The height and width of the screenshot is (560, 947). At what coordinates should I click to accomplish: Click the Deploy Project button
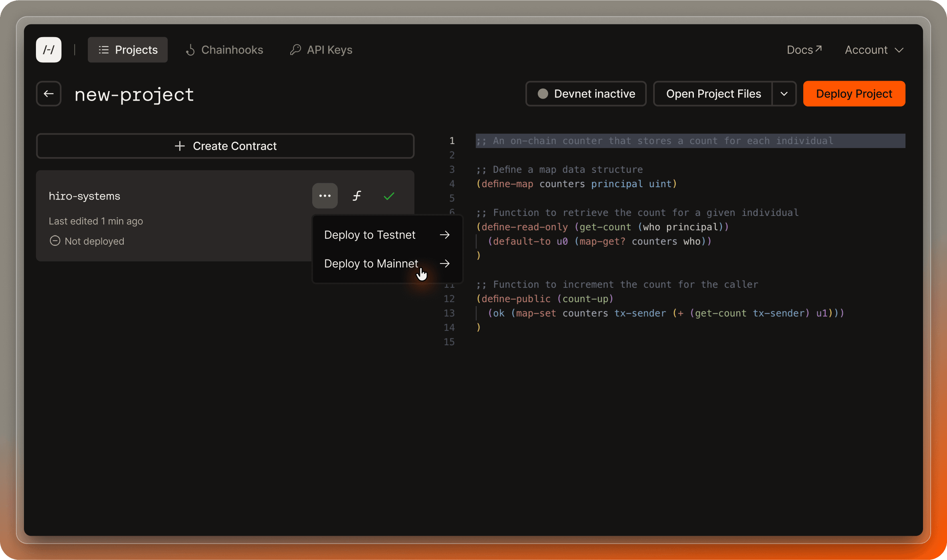coord(854,93)
